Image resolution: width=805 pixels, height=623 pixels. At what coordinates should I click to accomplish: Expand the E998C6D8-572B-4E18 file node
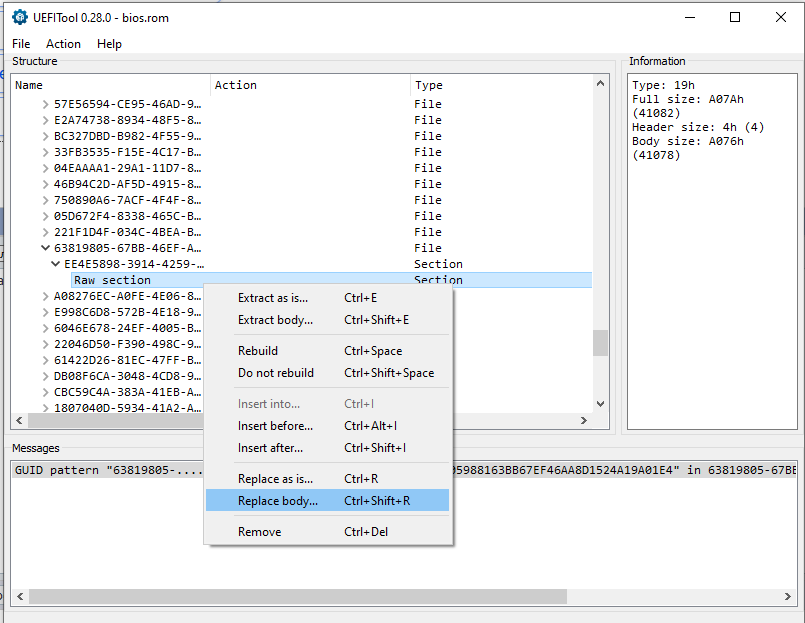(x=45, y=312)
